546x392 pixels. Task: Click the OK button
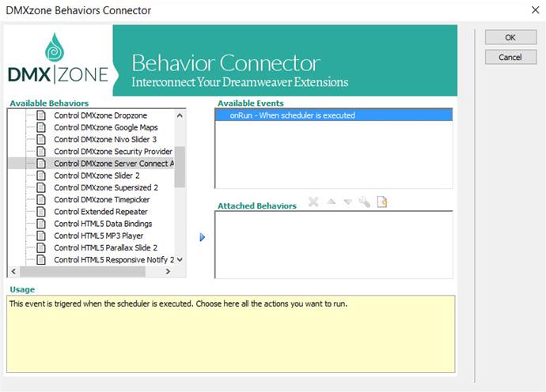click(510, 37)
